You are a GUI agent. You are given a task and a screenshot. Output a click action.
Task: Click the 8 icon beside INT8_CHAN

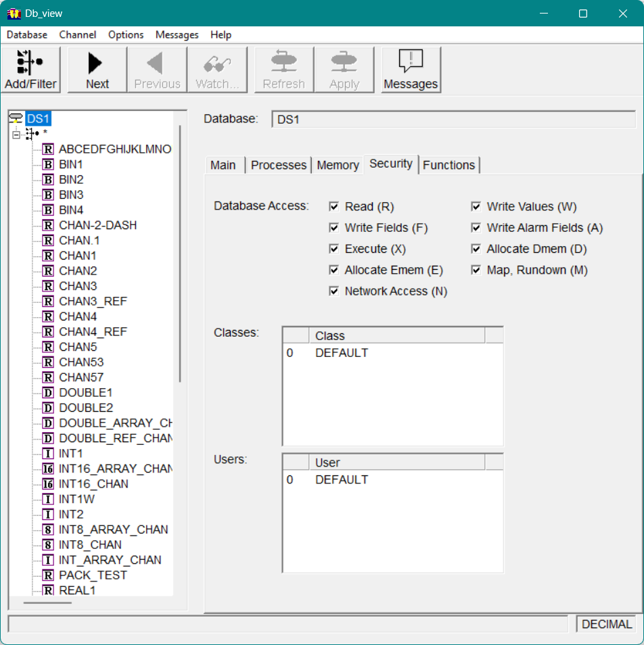click(x=48, y=545)
